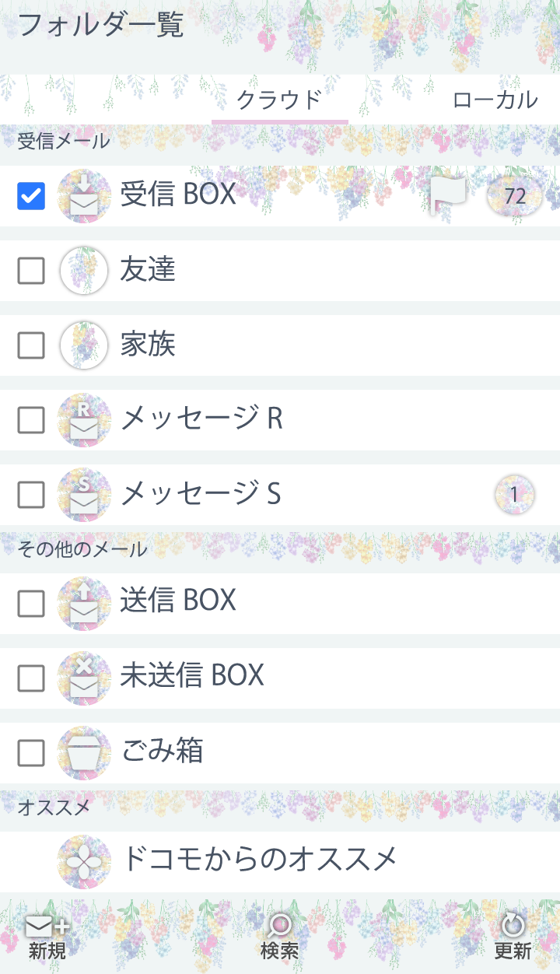The height and width of the screenshot is (974, 560).
Task: Compose new mail with 新規 button
Action: pyautogui.click(x=47, y=937)
